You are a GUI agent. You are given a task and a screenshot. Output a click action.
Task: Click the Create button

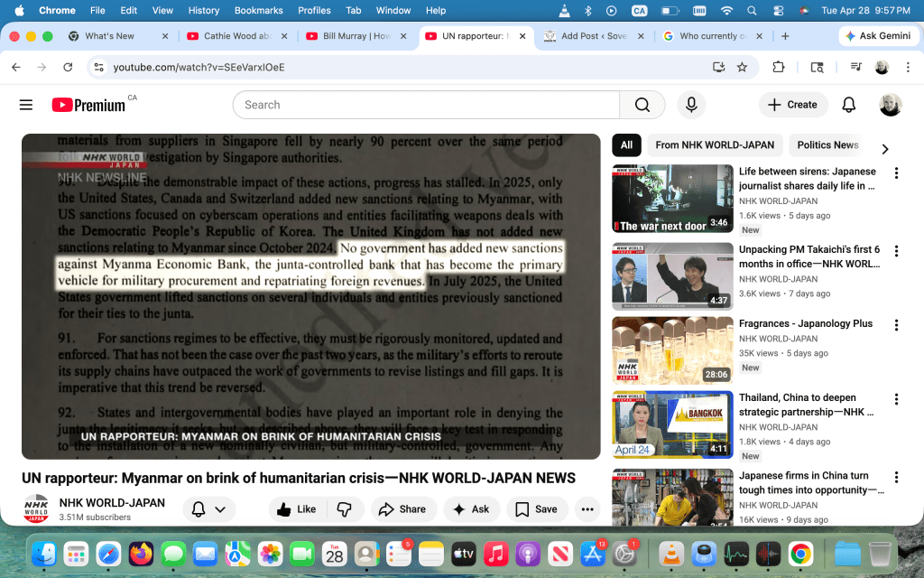(791, 105)
